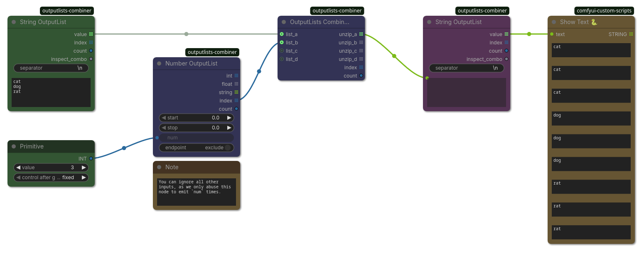Click the value output slot of purple String OutputList
Viewport: 644px width, 253px height.
point(506,34)
